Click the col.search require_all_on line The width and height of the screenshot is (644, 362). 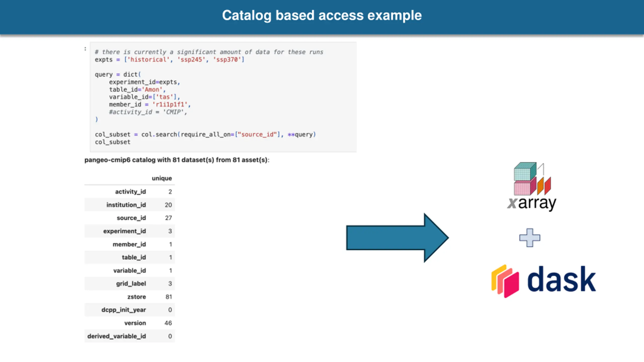click(x=205, y=134)
